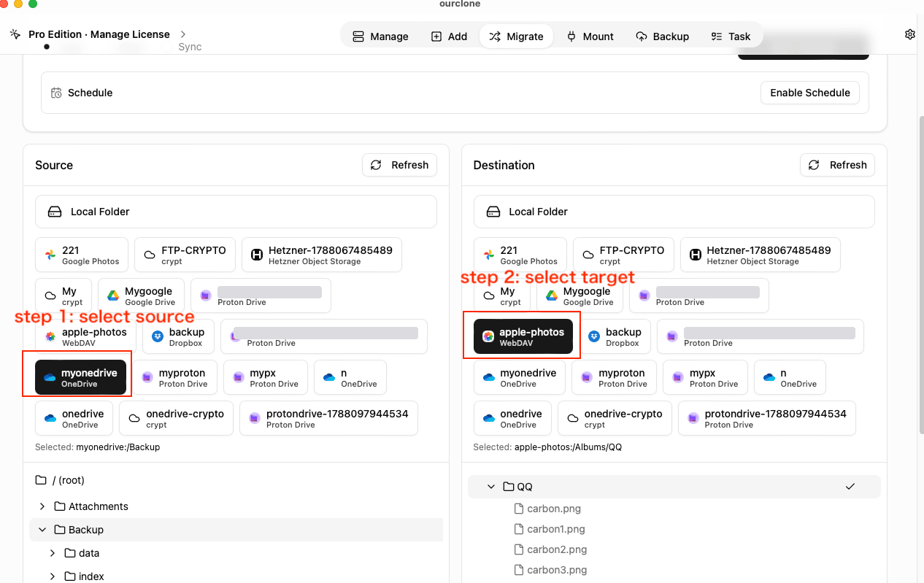Click folder icon of Attachments
Image resolution: width=924 pixels, height=583 pixels.
pos(61,506)
